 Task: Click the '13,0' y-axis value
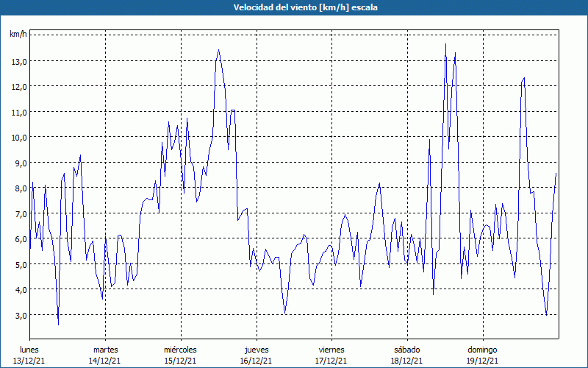[19, 61]
